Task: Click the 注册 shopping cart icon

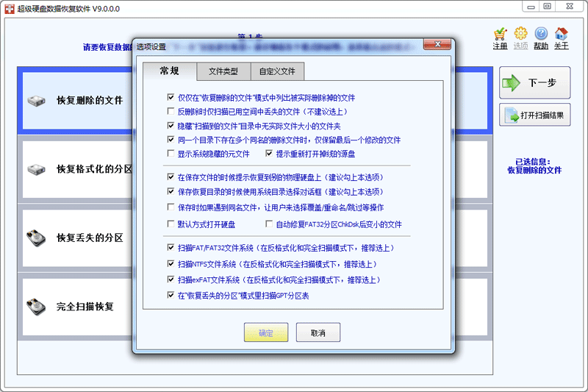Action: (500, 34)
